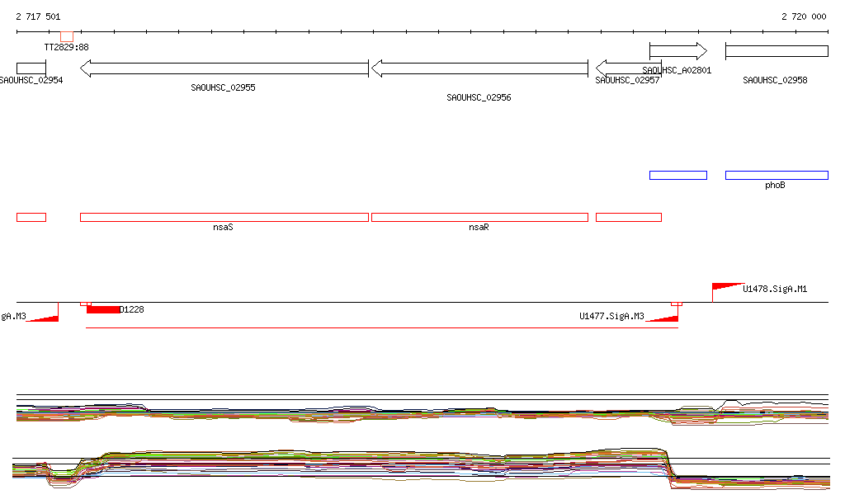Select the red nsaR annotation box
Screen dimensions: 845x504
tap(479, 217)
